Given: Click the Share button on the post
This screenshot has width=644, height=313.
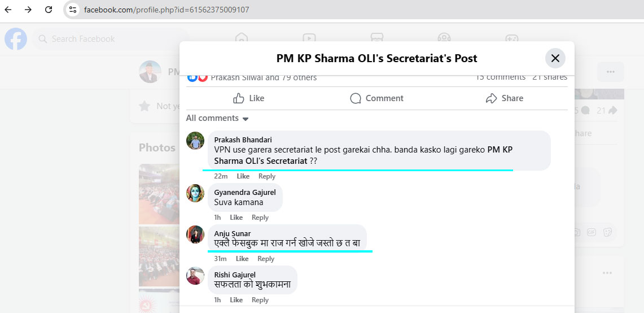Looking at the screenshot, I should 504,98.
